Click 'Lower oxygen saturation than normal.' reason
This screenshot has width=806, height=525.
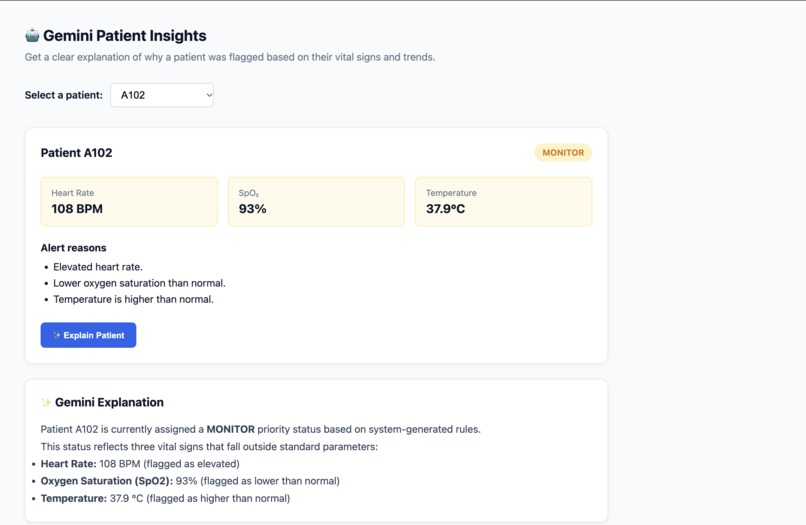point(139,283)
